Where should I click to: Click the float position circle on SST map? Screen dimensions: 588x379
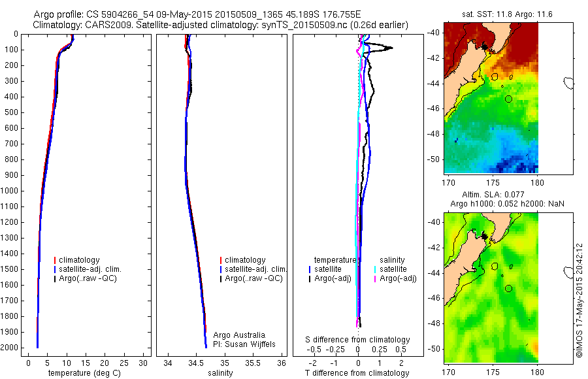[508, 99]
